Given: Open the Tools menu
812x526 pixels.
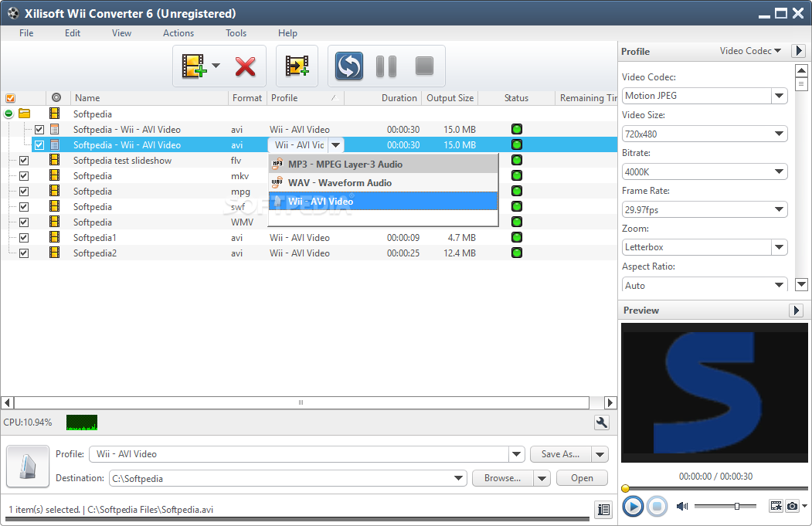Looking at the screenshot, I should (x=236, y=33).
